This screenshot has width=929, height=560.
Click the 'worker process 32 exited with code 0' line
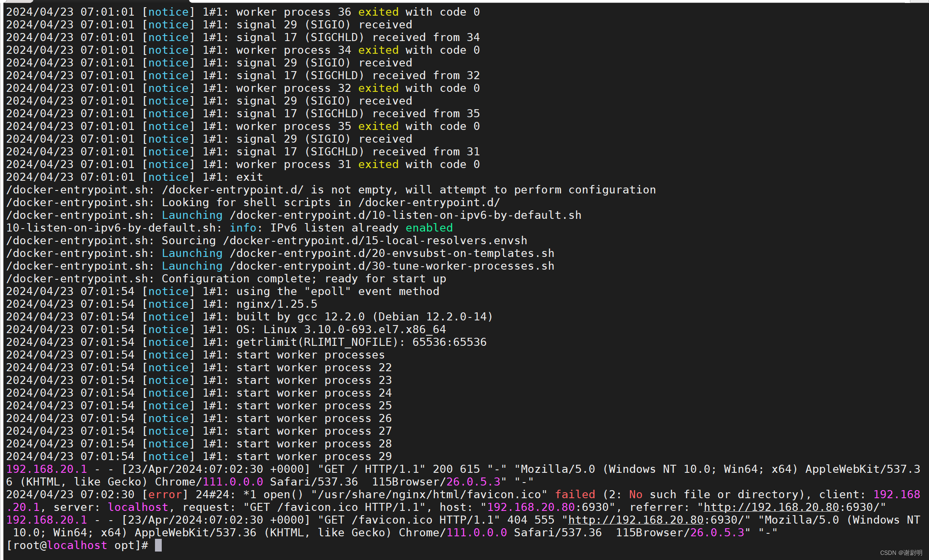point(243,88)
